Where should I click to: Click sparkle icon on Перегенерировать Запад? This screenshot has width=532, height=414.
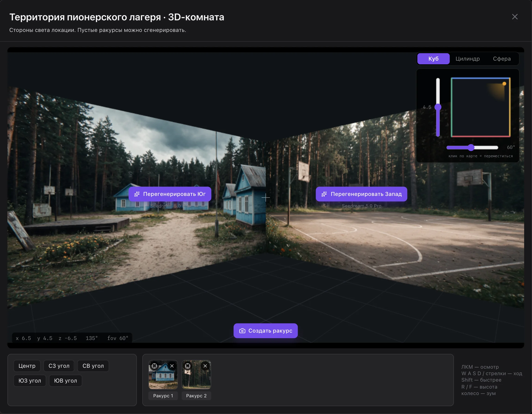324,194
